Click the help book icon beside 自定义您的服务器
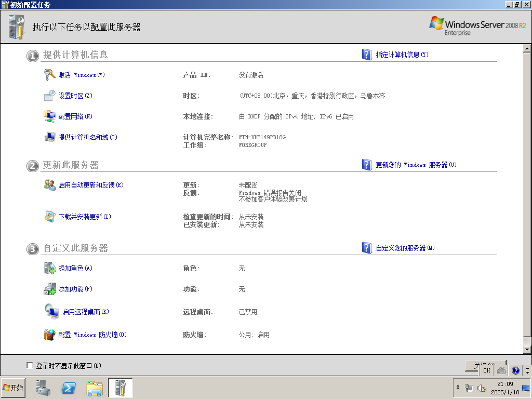 point(367,248)
